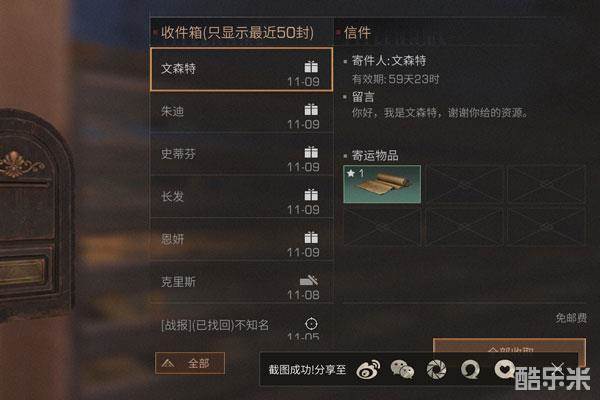Share screenshot via the camera shutter icon
Viewport: 600px width, 400px height.
coord(436,370)
